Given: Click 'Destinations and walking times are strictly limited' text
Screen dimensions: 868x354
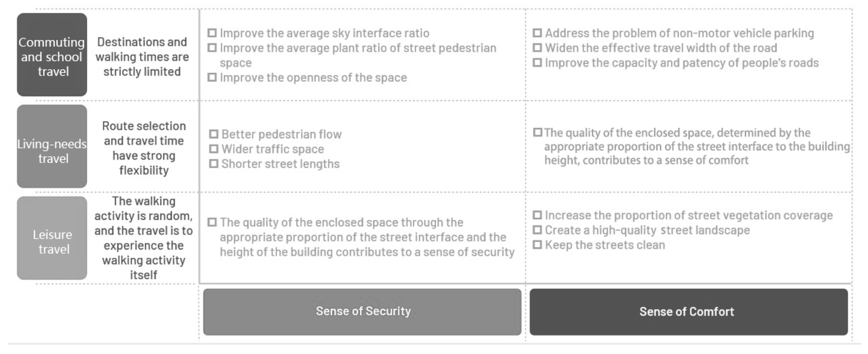Looking at the screenshot, I should pos(142,57).
